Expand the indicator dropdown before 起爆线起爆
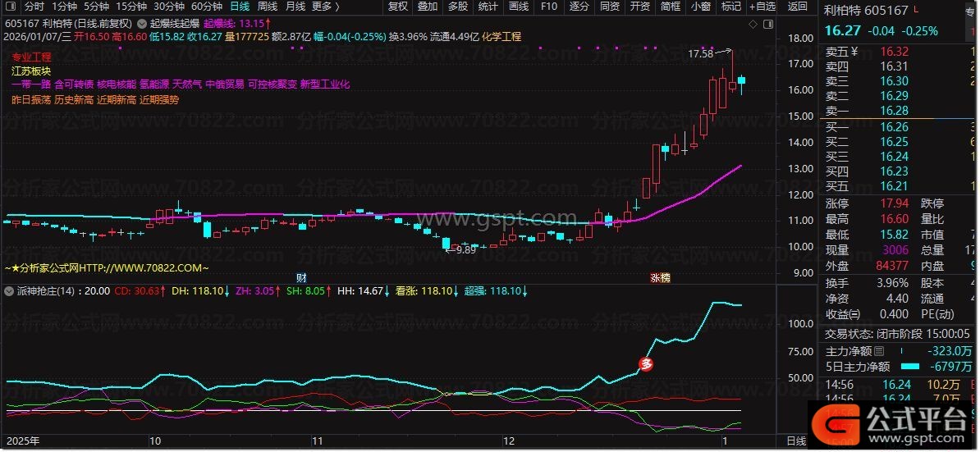Viewport: 980px width, 452px height. point(141,24)
